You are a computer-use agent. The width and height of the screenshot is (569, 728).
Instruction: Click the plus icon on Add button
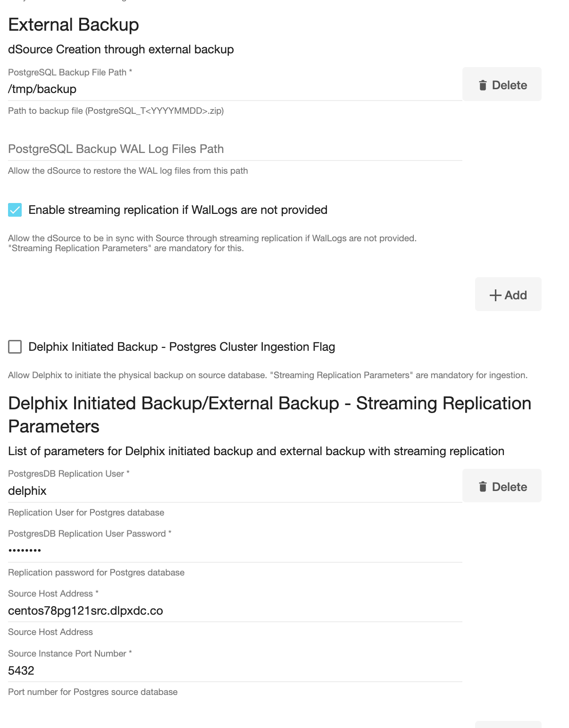pos(495,295)
